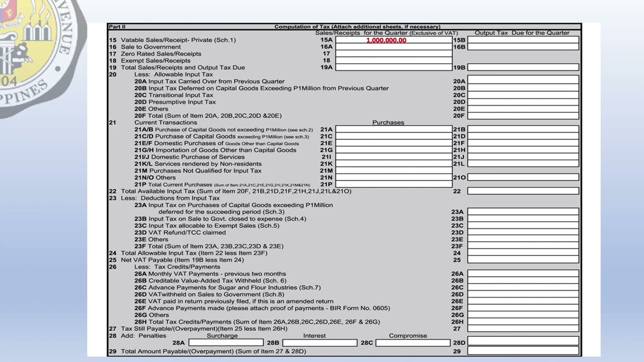This screenshot has height=362, width=644.
Task: Select the 21N Others purchases field
Action: (394, 177)
